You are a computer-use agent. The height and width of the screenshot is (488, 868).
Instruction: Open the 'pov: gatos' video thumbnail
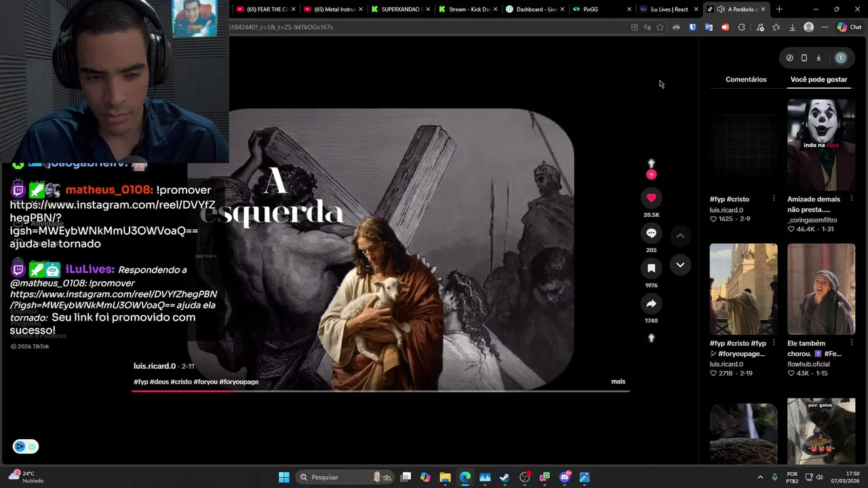click(x=821, y=431)
